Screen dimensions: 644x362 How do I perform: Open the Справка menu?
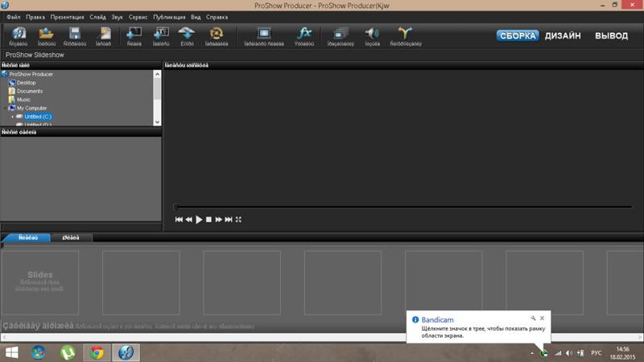click(217, 17)
